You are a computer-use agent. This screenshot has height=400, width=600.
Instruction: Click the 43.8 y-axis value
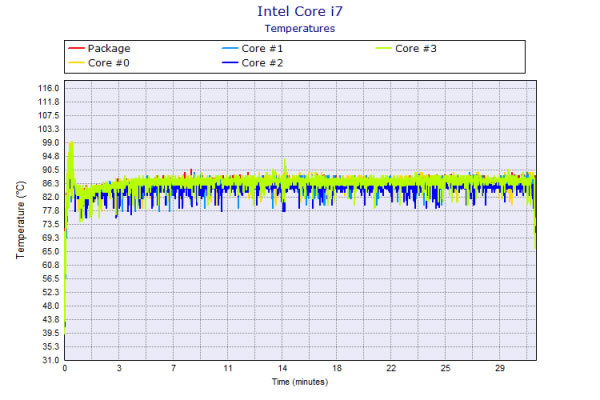pyautogui.click(x=51, y=319)
